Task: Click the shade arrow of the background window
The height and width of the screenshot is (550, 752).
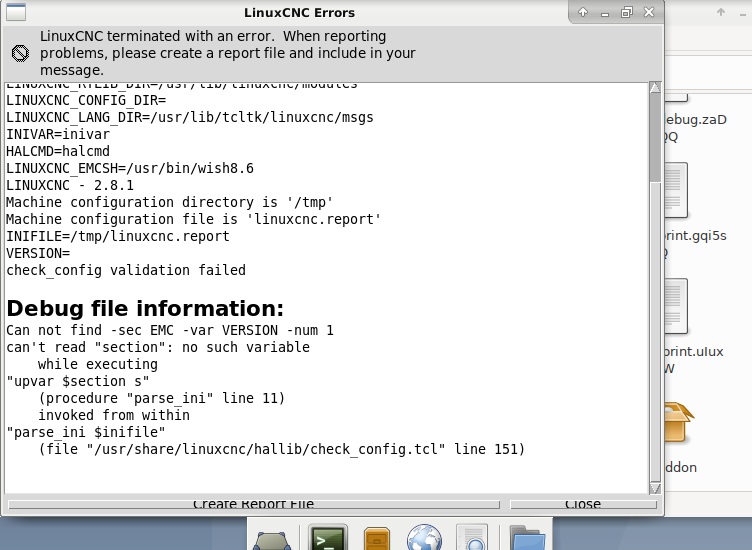Action: (721, 12)
